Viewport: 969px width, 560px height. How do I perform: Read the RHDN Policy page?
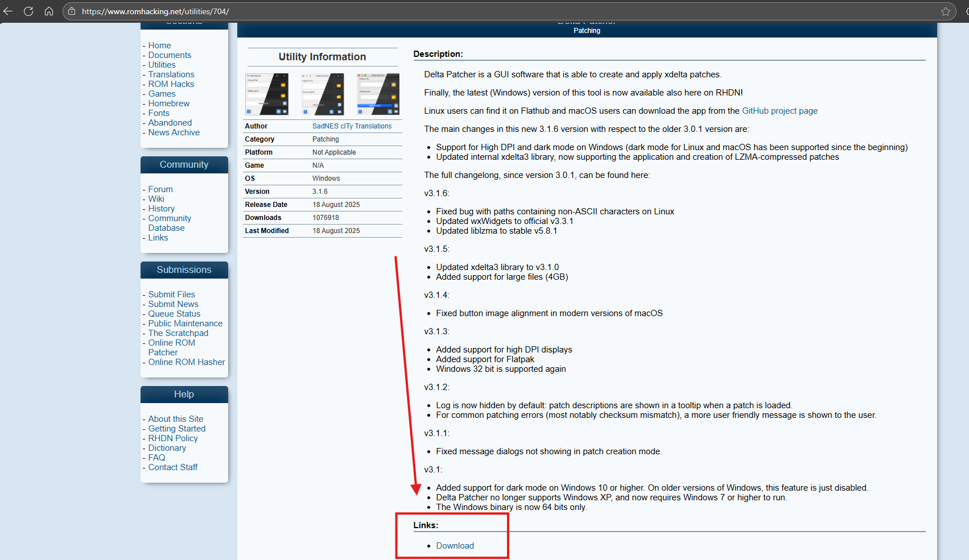(173, 438)
